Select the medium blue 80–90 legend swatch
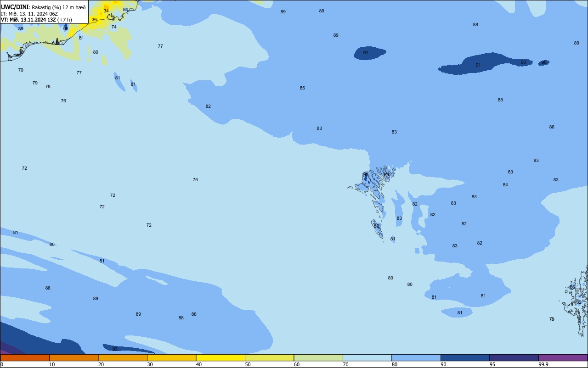This screenshot has width=588, height=368. point(416,357)
